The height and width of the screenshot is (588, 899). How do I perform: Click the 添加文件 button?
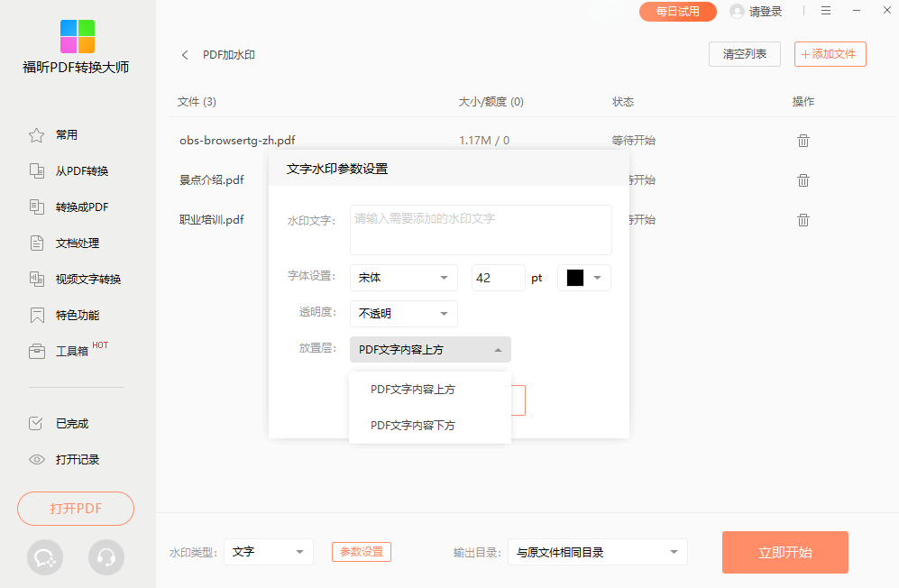(x=830, y=54)
